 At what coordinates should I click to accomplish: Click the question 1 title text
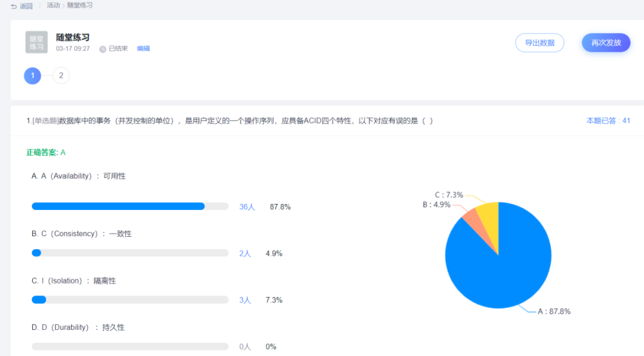click(x=230, y=120)
